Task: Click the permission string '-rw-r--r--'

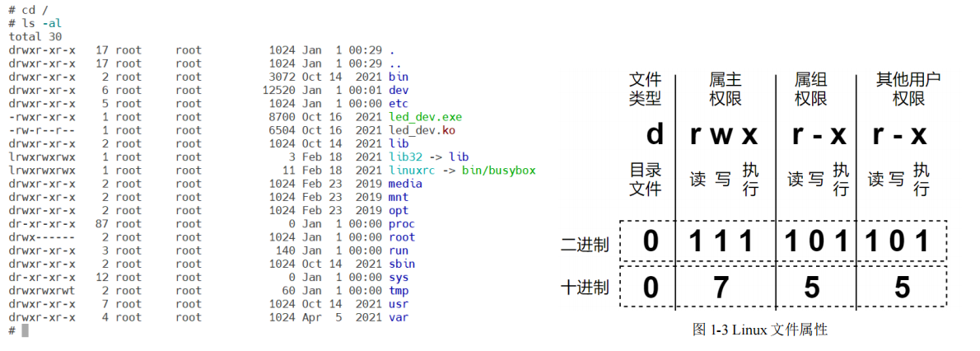Action: tap(42, 130)
